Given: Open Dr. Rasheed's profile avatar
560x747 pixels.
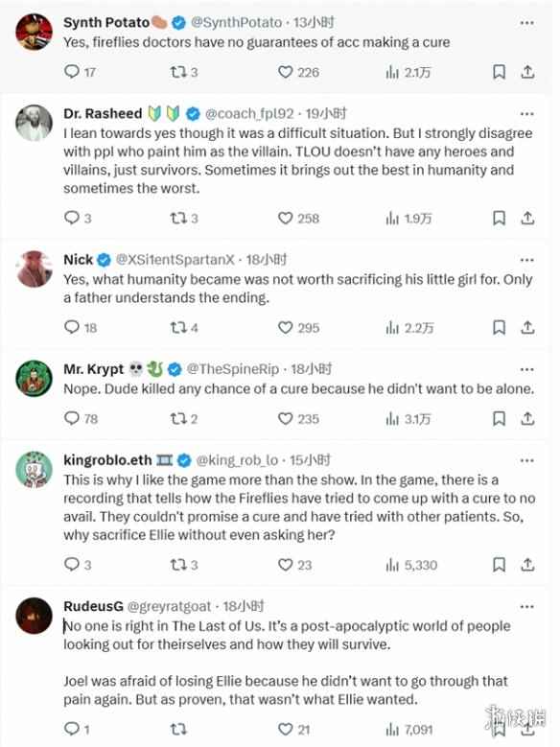Looking at the screenshot, I should (x=34, y=123).
